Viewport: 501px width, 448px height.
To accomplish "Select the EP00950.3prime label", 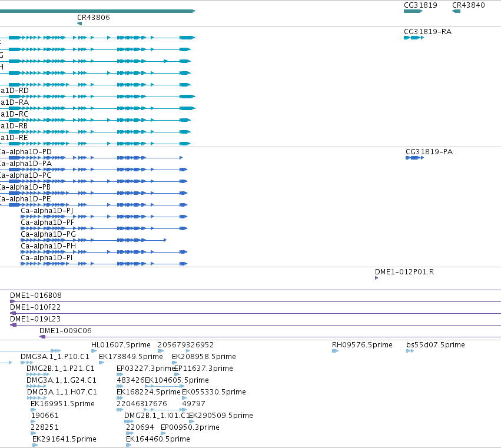I will [x=190, y=427].
